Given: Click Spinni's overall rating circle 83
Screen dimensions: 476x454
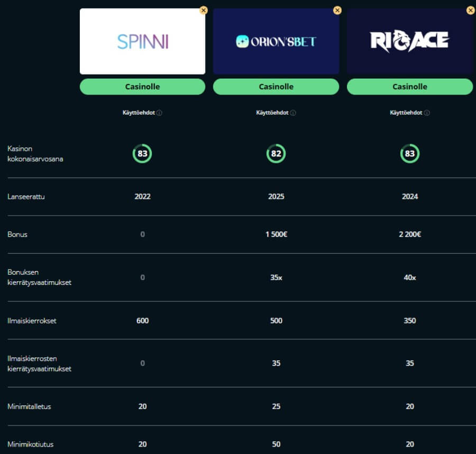Looking at the screenshot, I should [x=142, y=153].
